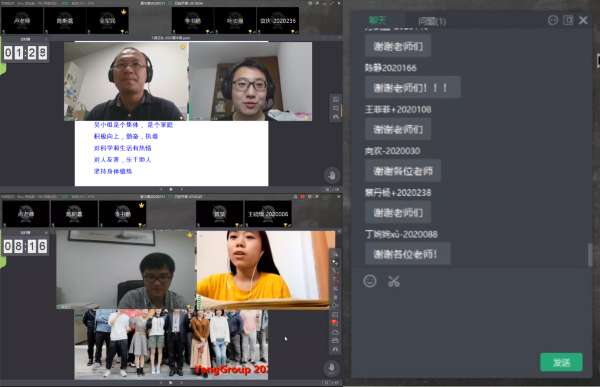Click the raise hand button in top classroom
Image resolution: width=600 pixels, height=387 pixels.
pos(332,175)
